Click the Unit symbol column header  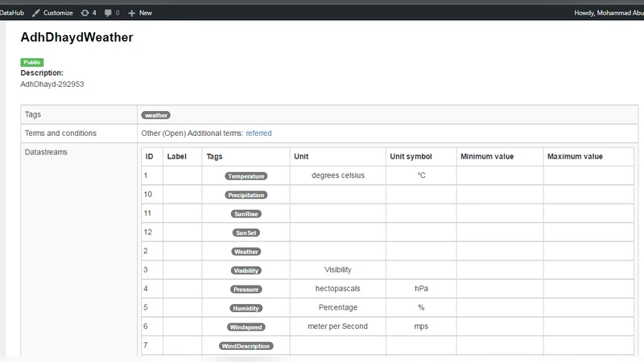tap(411, 156)
